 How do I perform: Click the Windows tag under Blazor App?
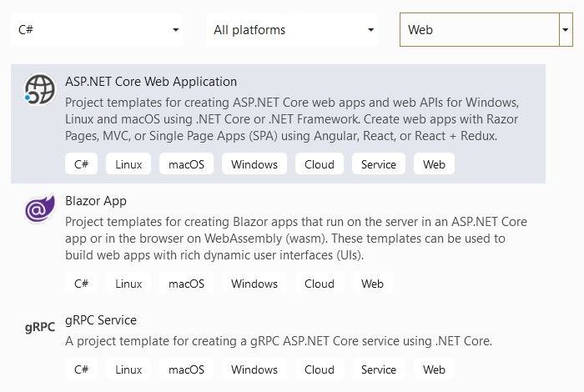tap(254, 284)
